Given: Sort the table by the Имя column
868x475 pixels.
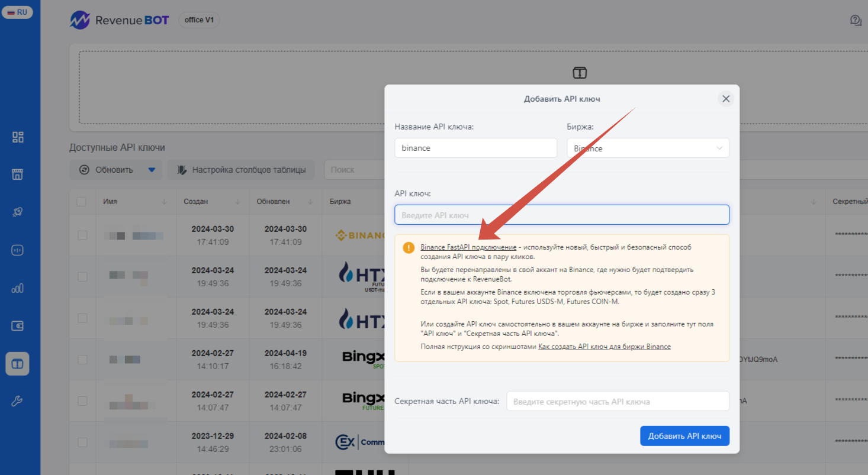Looking at the screenshot, I should [x=164, y=202].
